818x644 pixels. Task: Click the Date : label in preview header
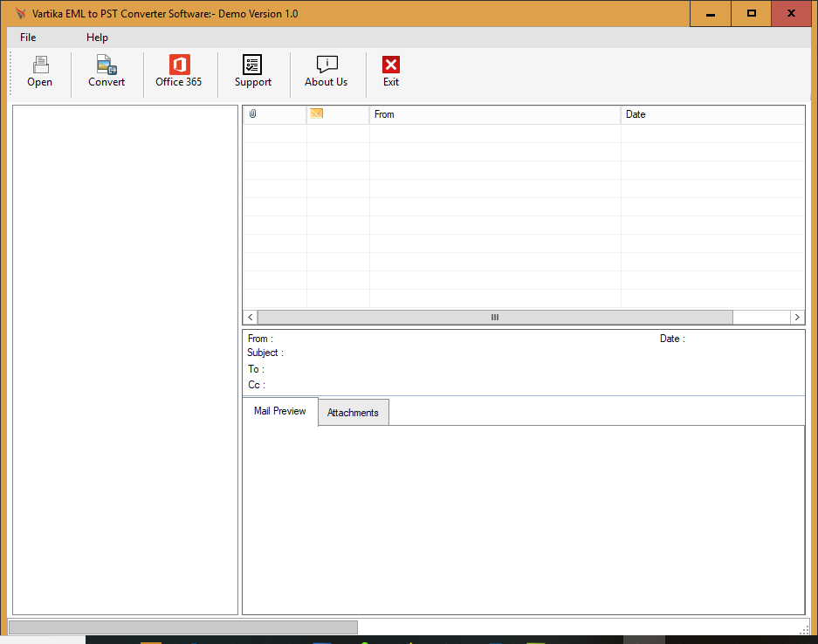tap(672, 339)
